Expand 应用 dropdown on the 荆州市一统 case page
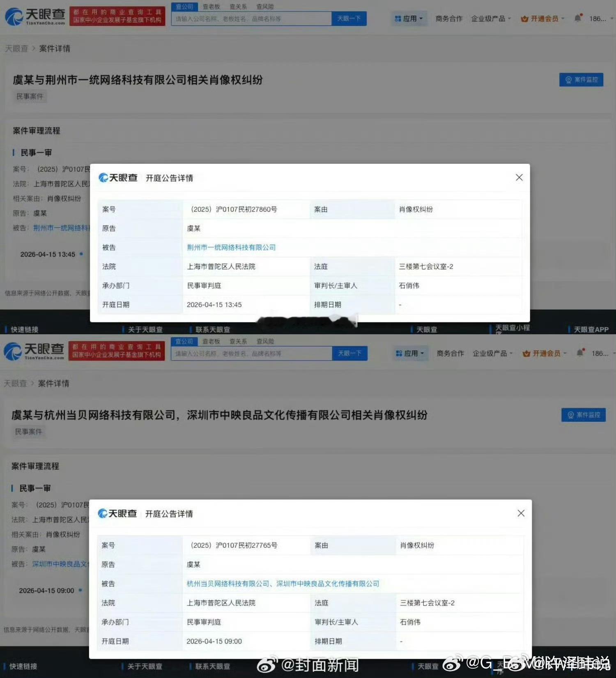The image size is (616, 678). coord(409,18)
